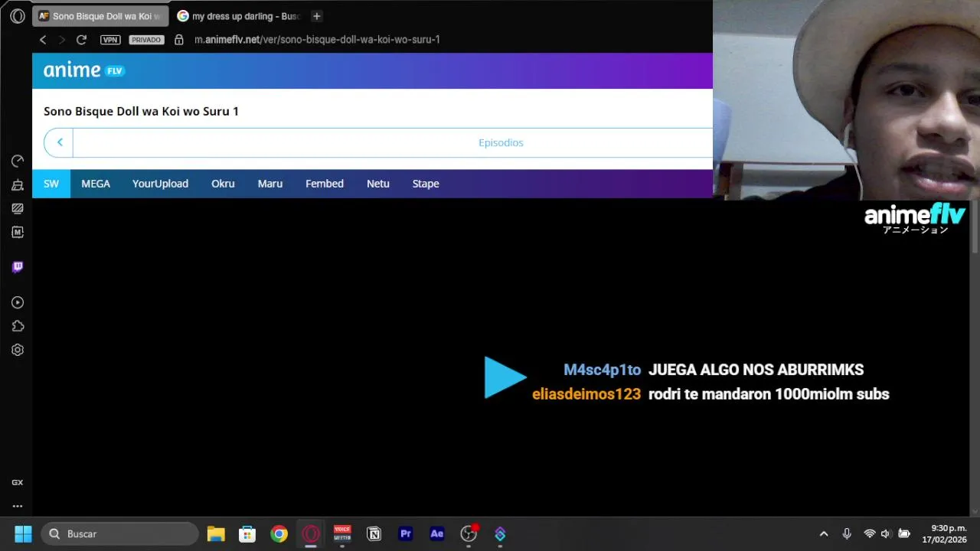Click the Buscar taskbar search box
This screenshot has height=551, width=980.
(x=119, y=533)
